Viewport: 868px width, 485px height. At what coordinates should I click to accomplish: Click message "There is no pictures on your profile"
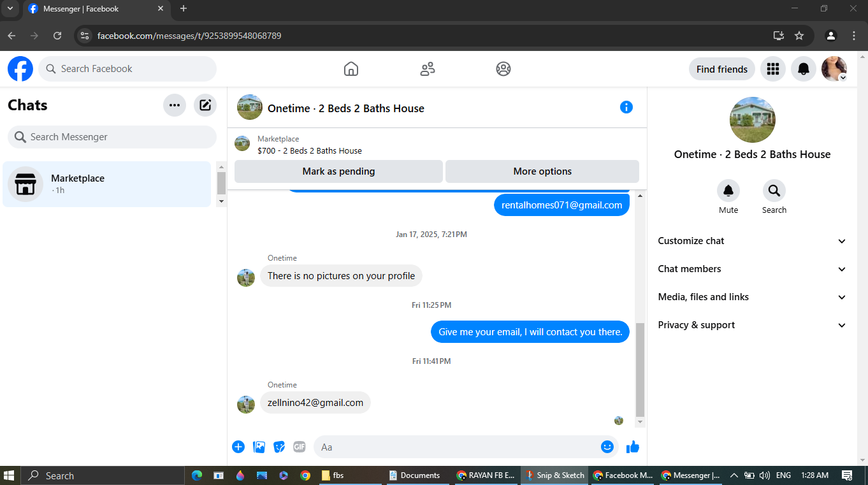click(341, 276)
